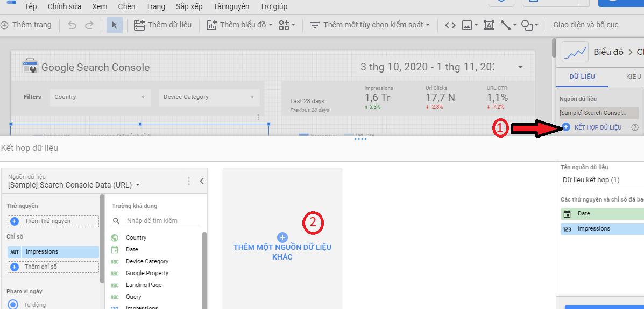The height and width of the screenshot is (309, 644).
Task: Collapse the data source panel chevron
Action: coord(202,181)
